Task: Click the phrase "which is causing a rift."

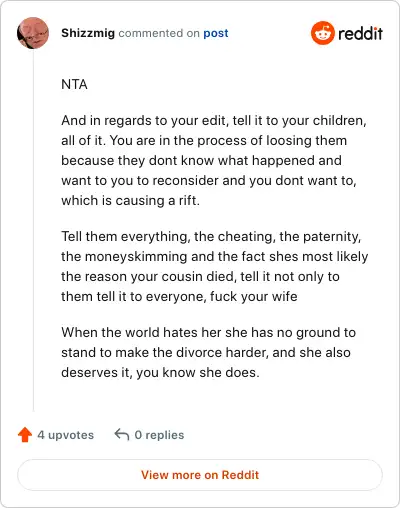Action: (130, 201)
